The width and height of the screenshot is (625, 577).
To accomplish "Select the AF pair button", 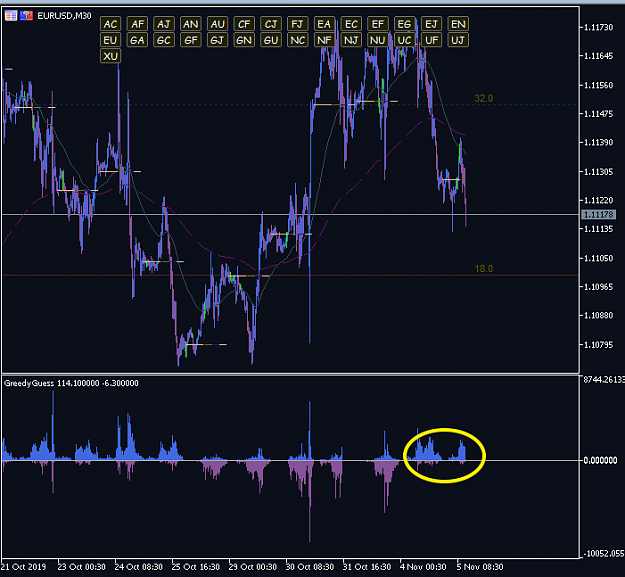I will click(137, 24).
